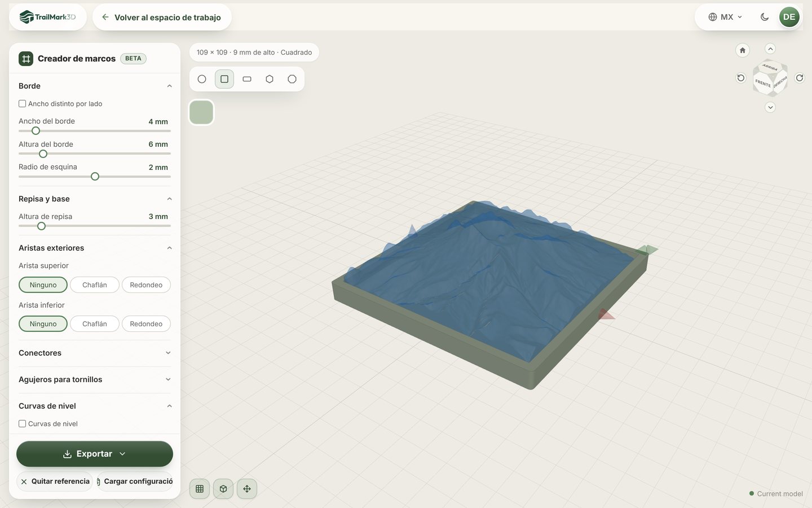The image size is (812, 508).
Task: Enable Ancho distinto por lado checkbox
Action: click(x=23, y=104)
